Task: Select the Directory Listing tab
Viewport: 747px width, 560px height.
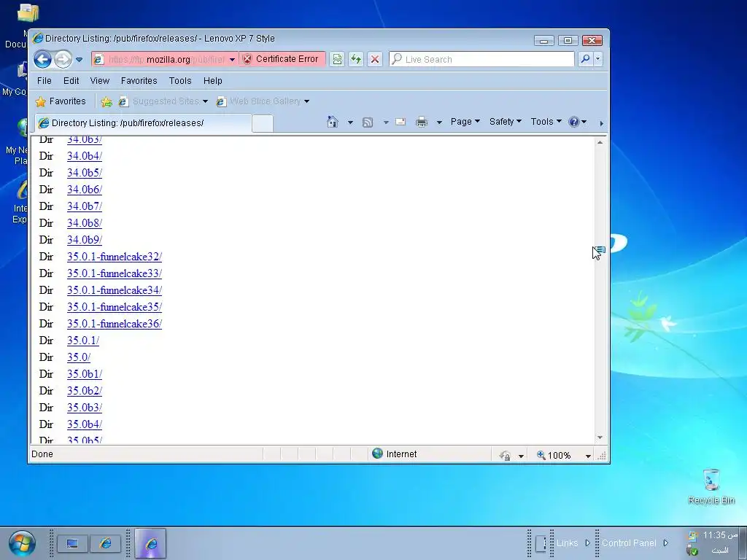Action: click(143, 122)
